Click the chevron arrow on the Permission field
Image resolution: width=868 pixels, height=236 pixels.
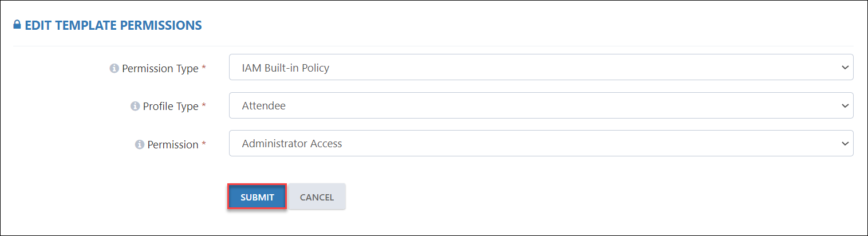pyautogui.click(x=845, y=144)
